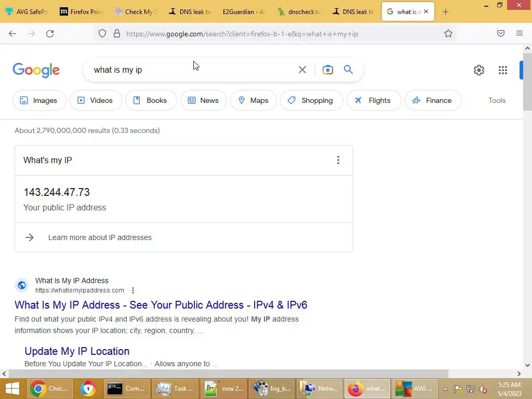Clear the search box with the X icon
Viewport: 532px width, 399px height.
point(302,70)
